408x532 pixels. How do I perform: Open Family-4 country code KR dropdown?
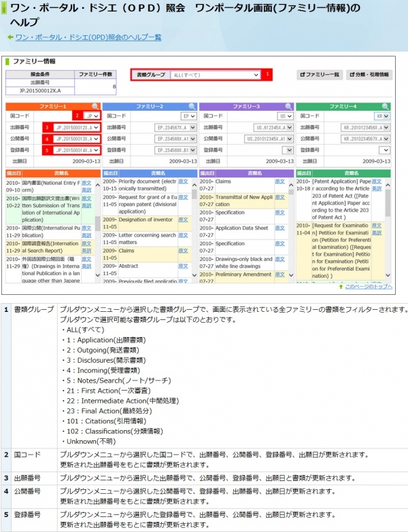pyautogui.click(x=382, y=116)
